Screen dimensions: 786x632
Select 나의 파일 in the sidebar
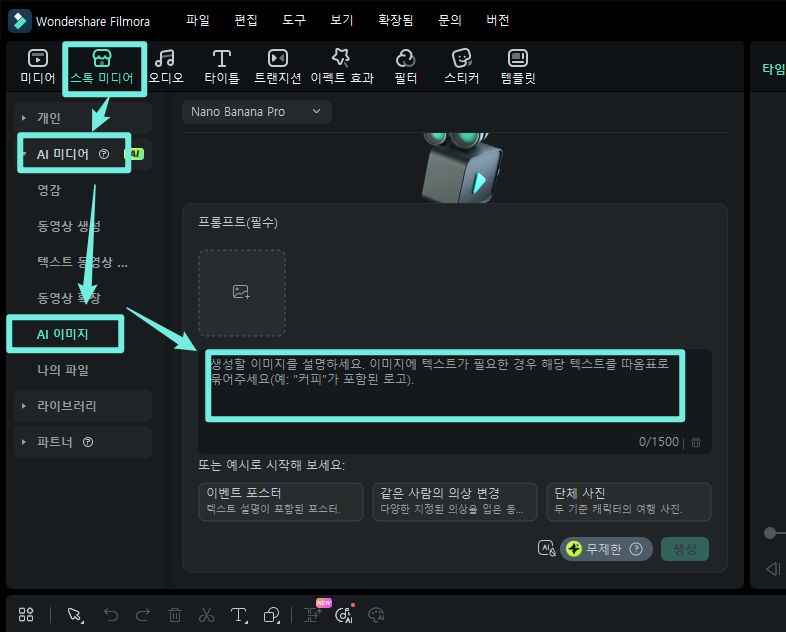(x=63, y=370)
